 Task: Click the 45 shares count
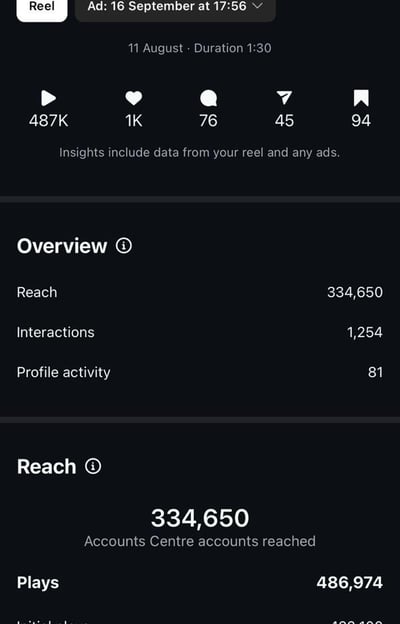click(284, 121)
